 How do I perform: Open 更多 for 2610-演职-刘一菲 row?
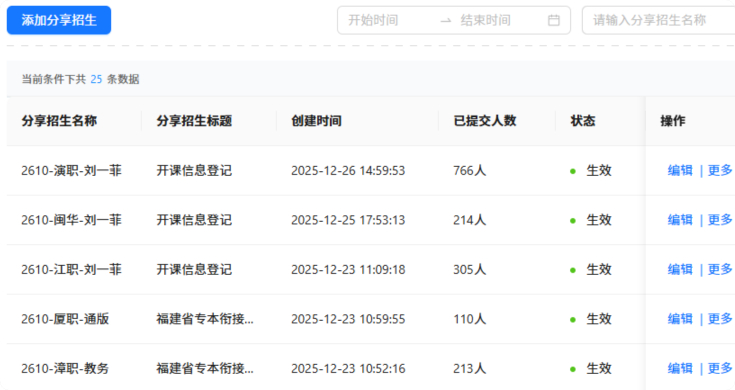point(720,170)
